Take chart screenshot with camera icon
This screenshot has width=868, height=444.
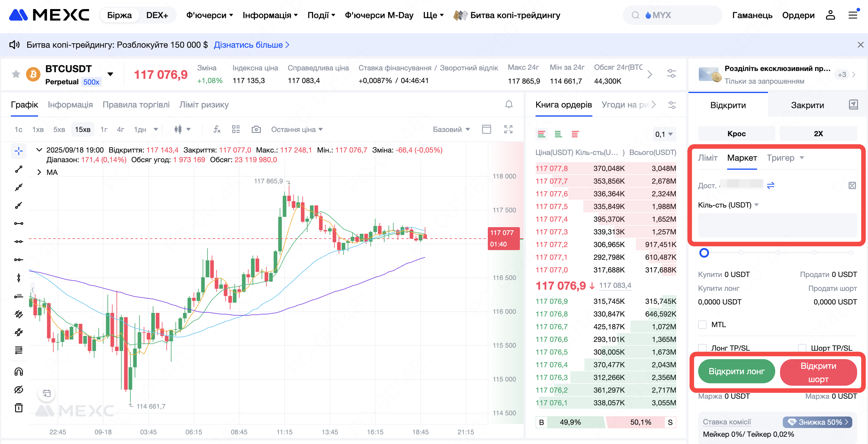pyautogui.click(x=256, y=129)
